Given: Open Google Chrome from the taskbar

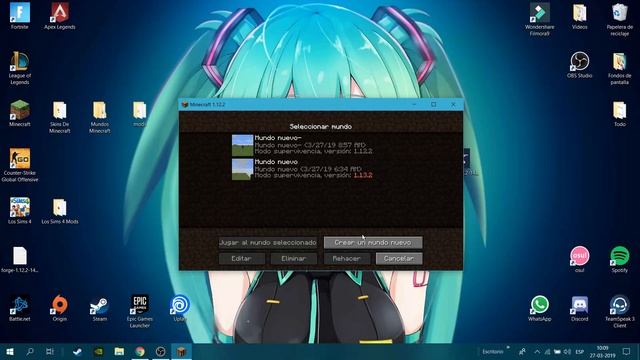Looking at the screenshot, I should (x=140, y=351).
